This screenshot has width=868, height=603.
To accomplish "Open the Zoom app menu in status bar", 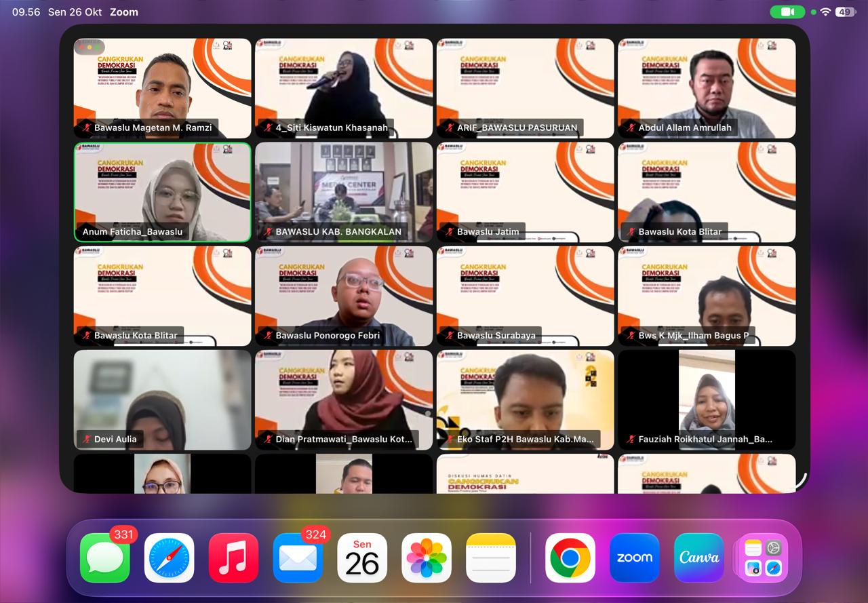I will tap(124, 12).
